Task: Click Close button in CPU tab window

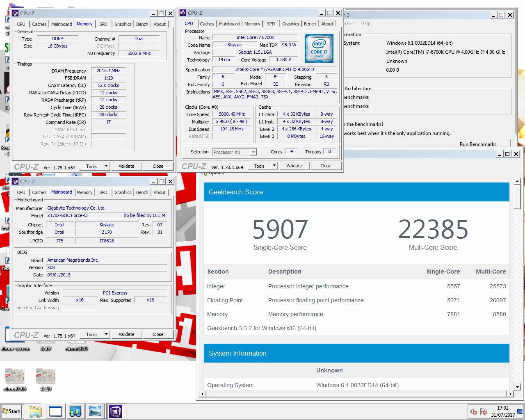Action: coord(326,166)
